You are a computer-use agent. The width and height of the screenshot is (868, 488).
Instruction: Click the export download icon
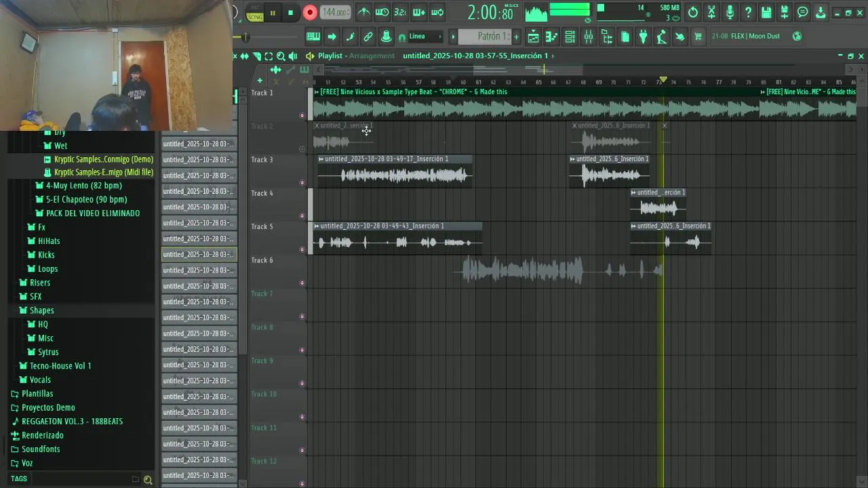pyautogui.click(x=821, y=12)
